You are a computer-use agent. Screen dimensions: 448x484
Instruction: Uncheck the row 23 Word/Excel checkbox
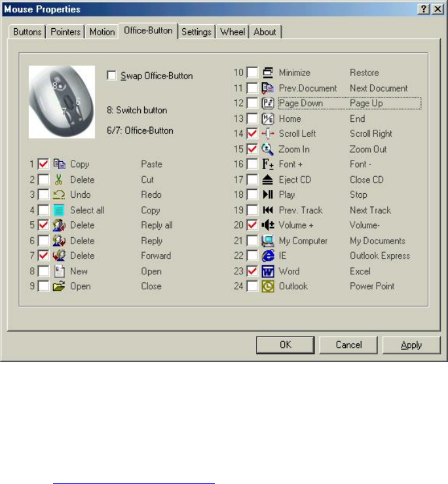coord(252,271)
